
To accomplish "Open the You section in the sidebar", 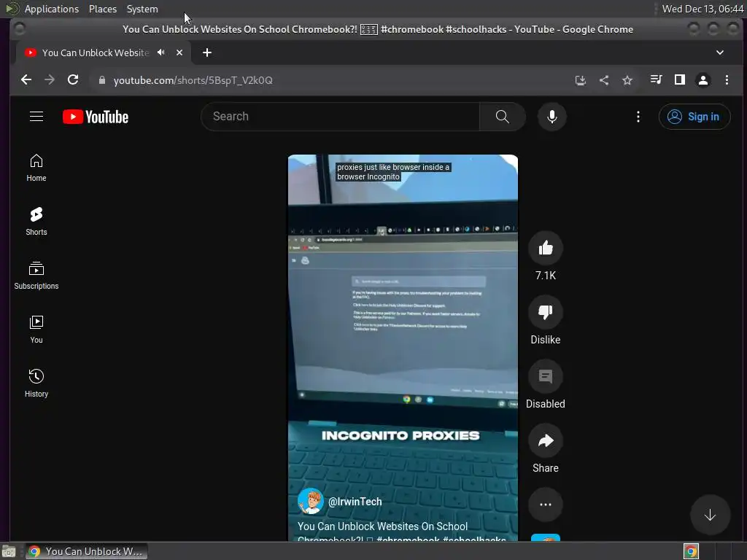I will 36,330.
